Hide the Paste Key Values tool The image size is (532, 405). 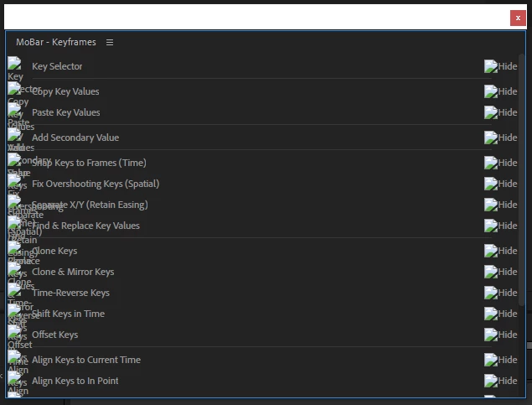click(501, 112)
